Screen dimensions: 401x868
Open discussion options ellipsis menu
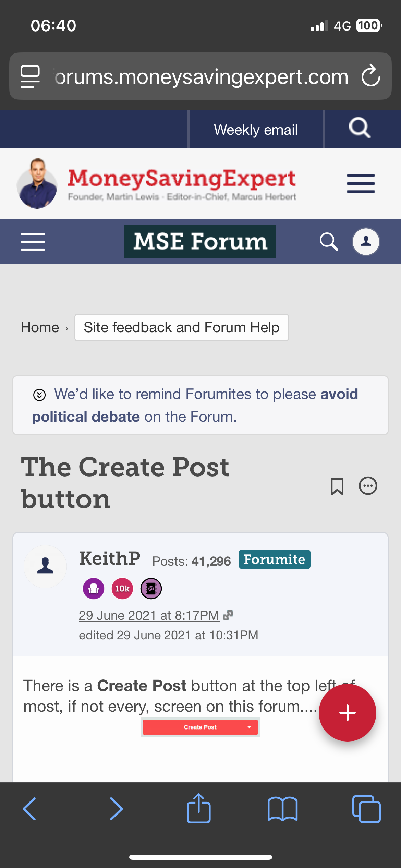[x=368, y=486]
